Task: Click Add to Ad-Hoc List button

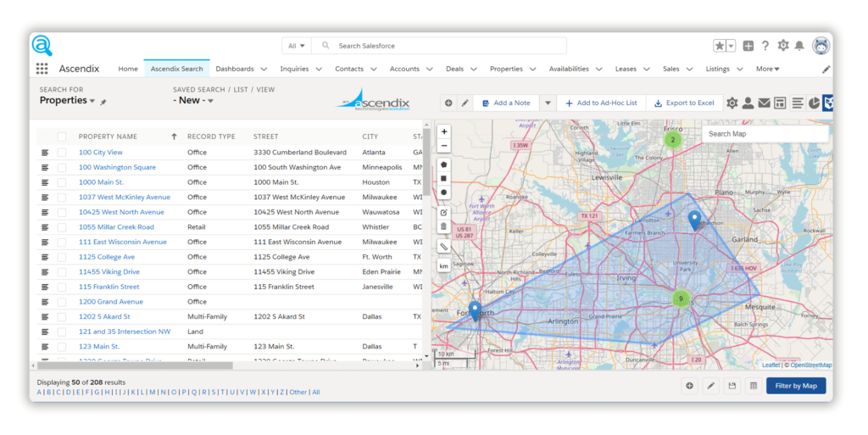Action: (x=601, y=103)
